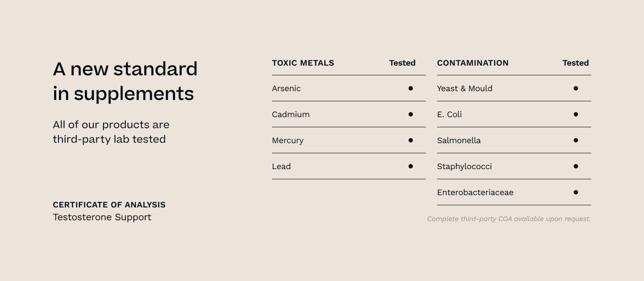Click the third-party lab tested subheading

[111, 132]
